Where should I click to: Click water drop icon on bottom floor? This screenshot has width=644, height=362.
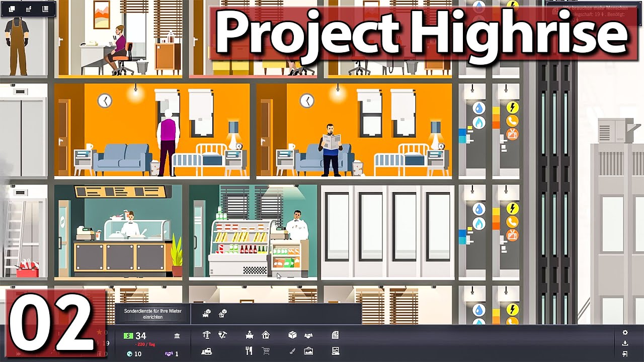point(478,310)
